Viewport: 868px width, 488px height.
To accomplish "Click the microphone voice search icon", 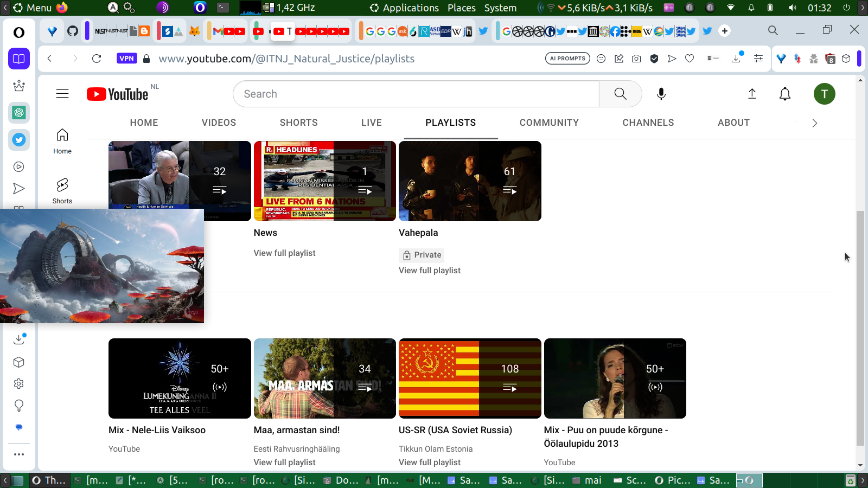I will 661,94.
